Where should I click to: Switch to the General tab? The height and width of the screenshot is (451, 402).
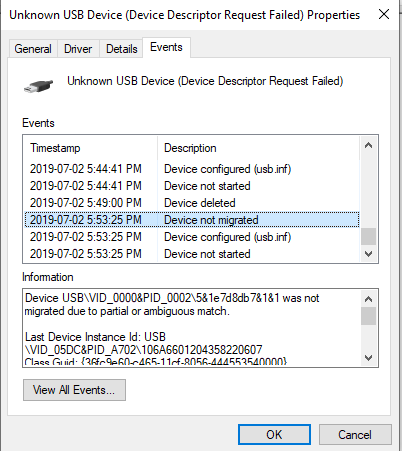tap(33, 49)
